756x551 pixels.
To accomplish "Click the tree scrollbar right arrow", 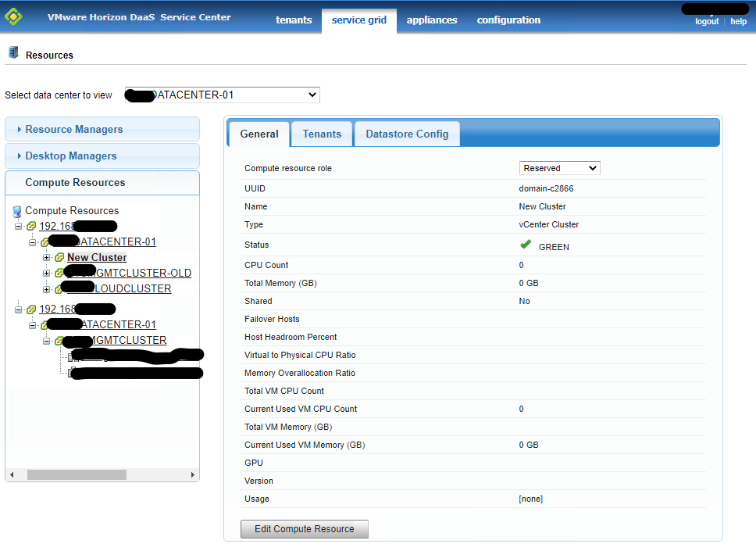I will (x=192, y=474).
